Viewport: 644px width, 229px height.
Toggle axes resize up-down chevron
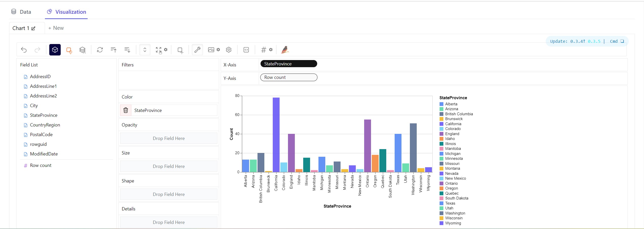145,50
